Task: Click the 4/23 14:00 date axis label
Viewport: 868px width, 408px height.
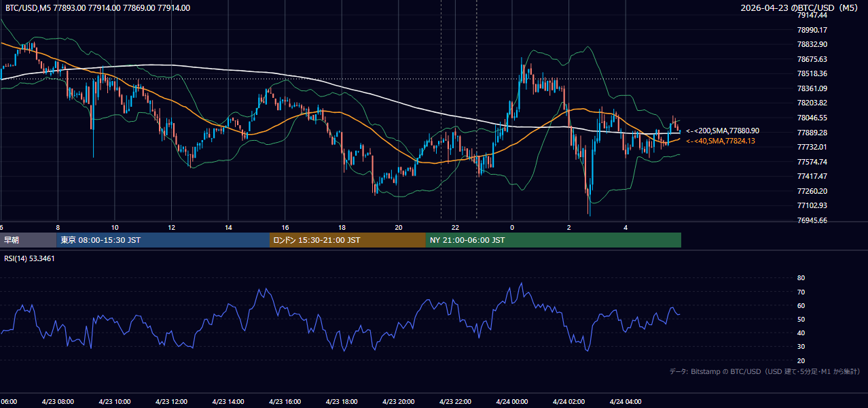Action: click(228, 401)
